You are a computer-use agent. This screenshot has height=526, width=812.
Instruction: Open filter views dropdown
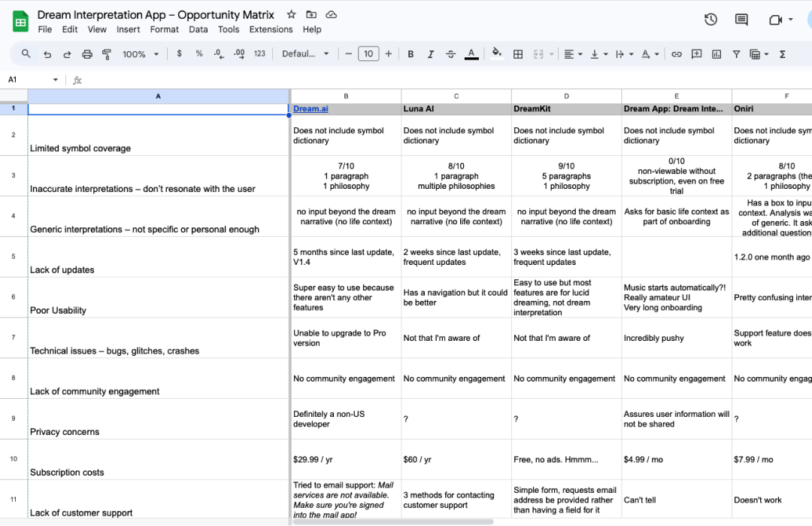point(759,54)
